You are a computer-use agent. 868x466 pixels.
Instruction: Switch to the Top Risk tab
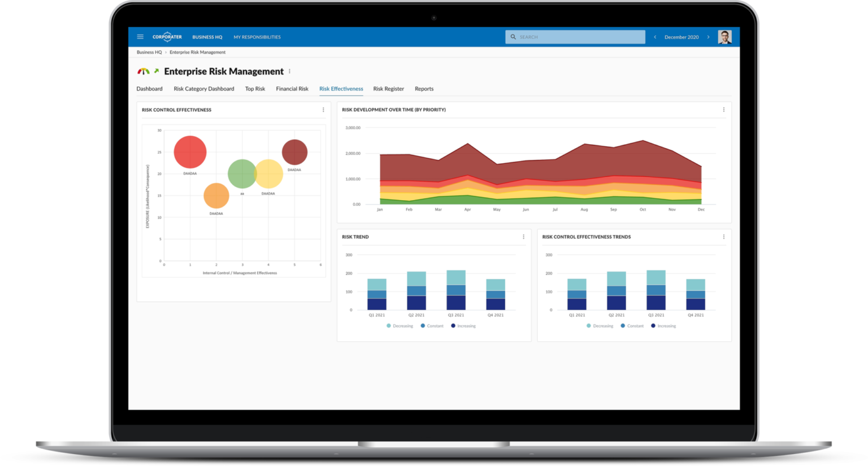[x=255, y=89]
